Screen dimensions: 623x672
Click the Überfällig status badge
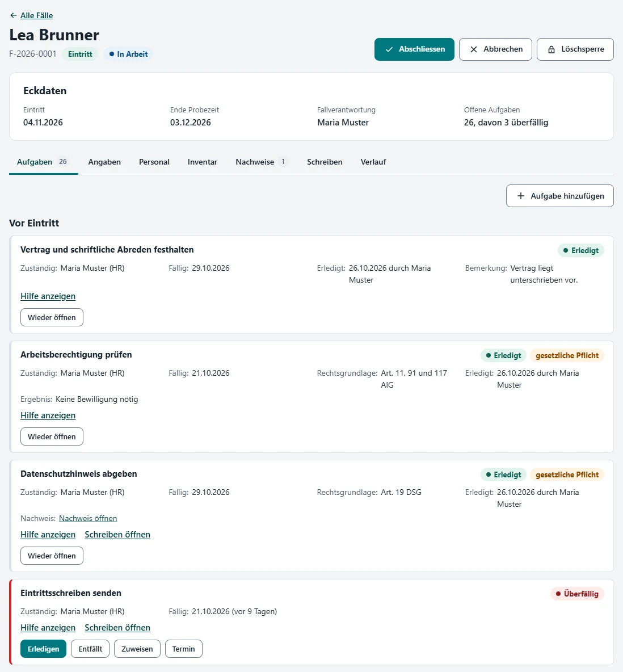(x=577, y=594)
